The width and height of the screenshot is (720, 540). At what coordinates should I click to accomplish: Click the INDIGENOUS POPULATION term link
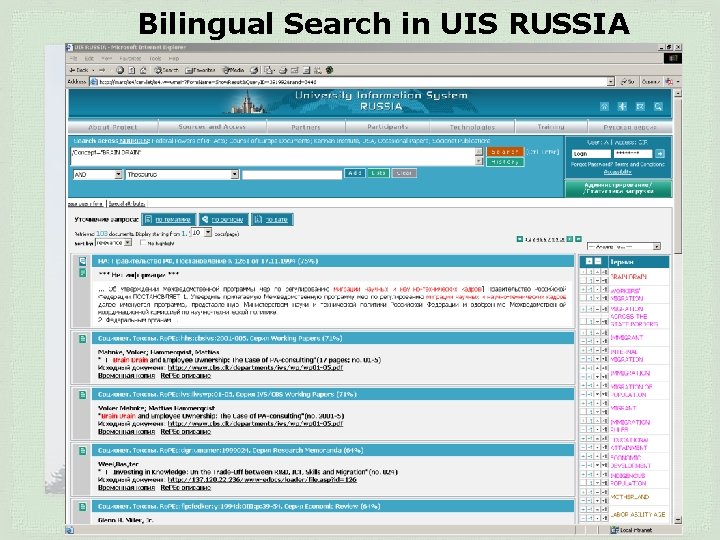(628, 479)
